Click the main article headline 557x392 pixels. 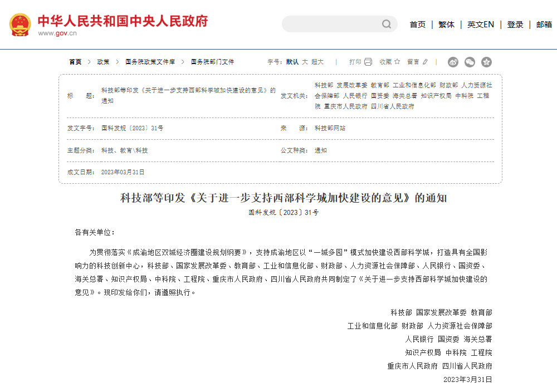[x=283, y=198]
